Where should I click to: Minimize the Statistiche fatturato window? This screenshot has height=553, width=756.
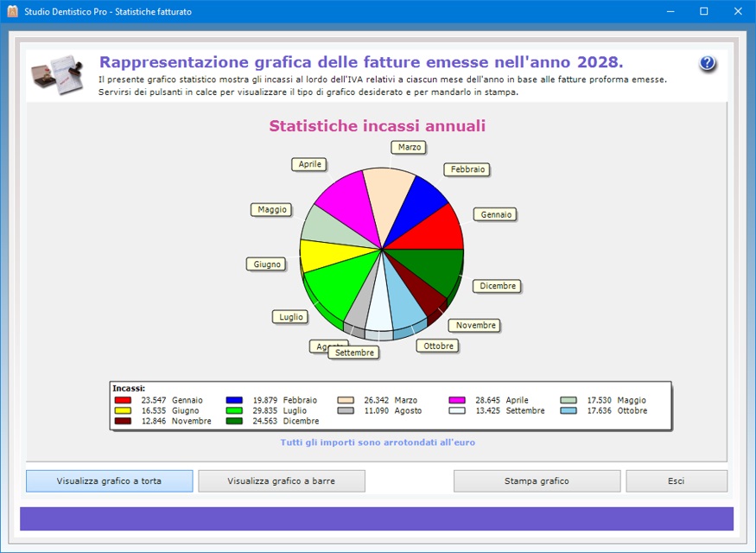click(x=670, y=11)
